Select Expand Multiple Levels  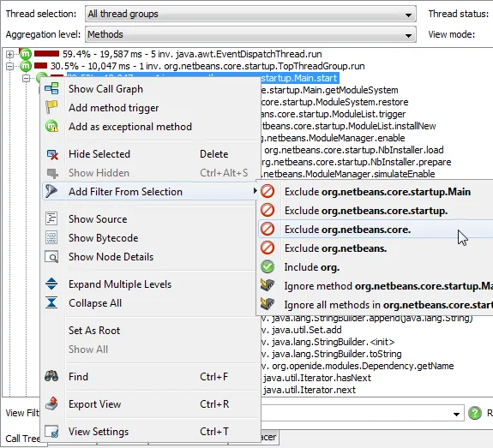(x=150, y=284)
